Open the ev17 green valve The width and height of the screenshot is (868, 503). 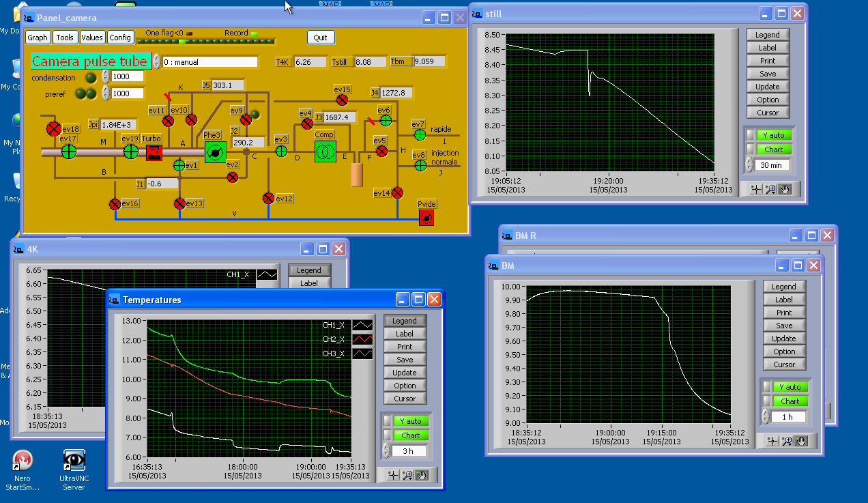[68, 152]
